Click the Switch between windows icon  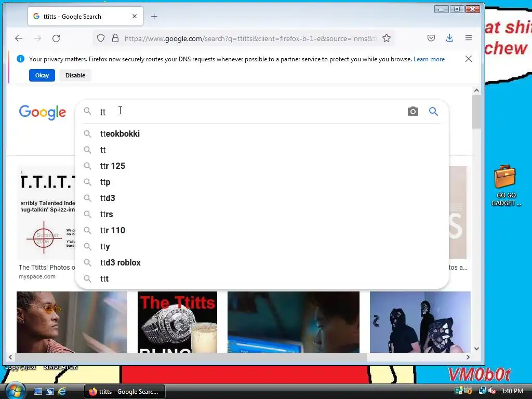tap(50, 392)
